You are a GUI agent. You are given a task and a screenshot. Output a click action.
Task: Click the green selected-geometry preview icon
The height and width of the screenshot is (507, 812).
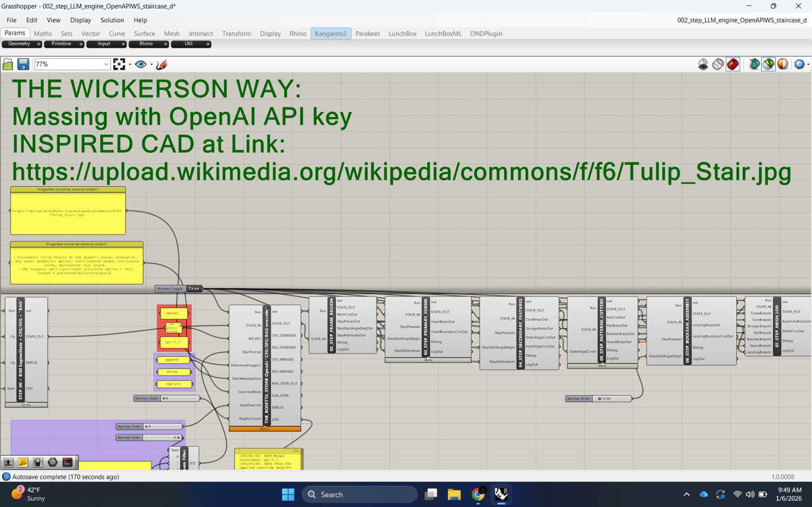[768, 64]
